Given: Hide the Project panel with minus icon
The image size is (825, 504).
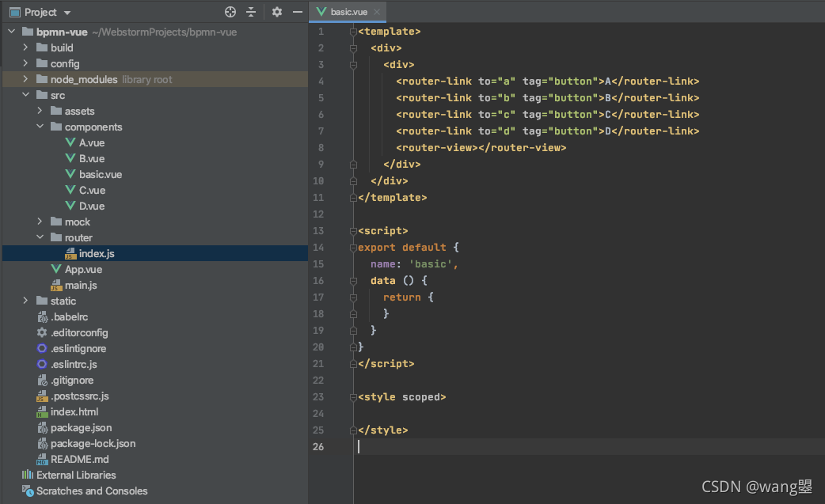Looking at the screenshot, I should (297, 12).
